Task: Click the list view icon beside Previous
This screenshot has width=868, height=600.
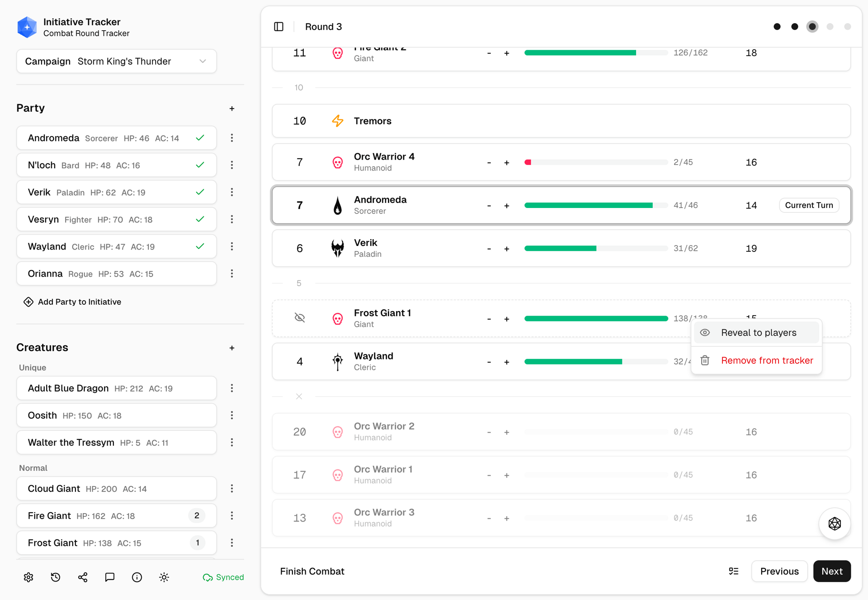Action: 734,571
